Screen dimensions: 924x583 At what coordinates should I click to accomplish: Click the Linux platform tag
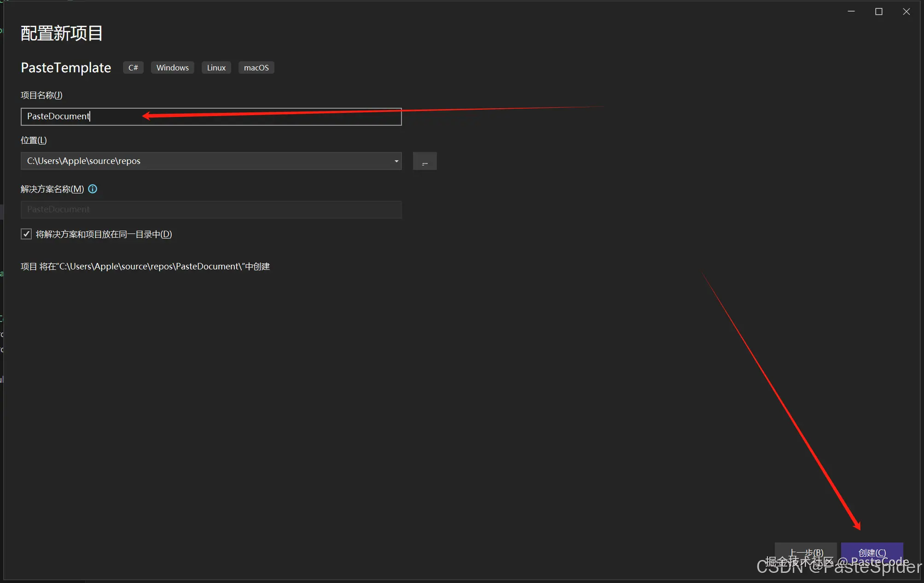[216, 68]
